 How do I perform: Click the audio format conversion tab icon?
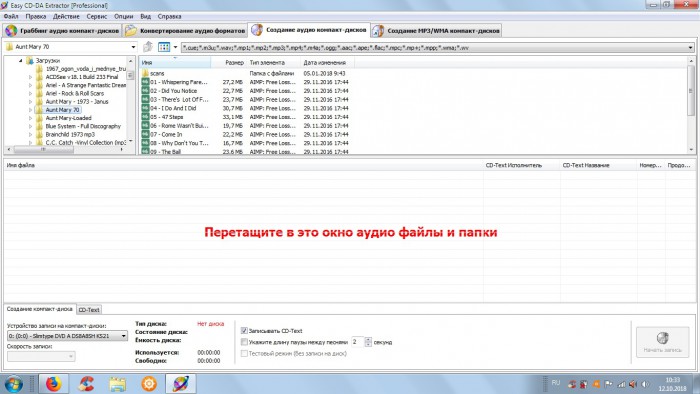(x=131, y=30)
